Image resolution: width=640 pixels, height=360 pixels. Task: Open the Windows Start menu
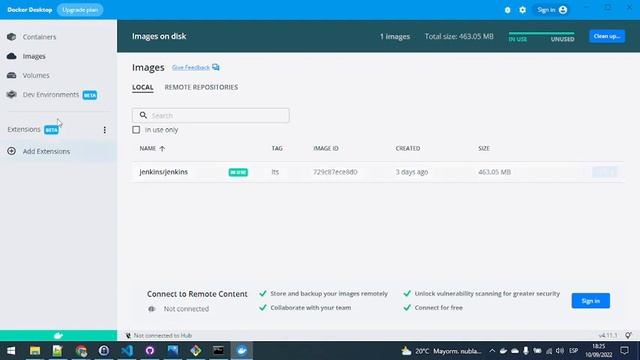[11, 351]
